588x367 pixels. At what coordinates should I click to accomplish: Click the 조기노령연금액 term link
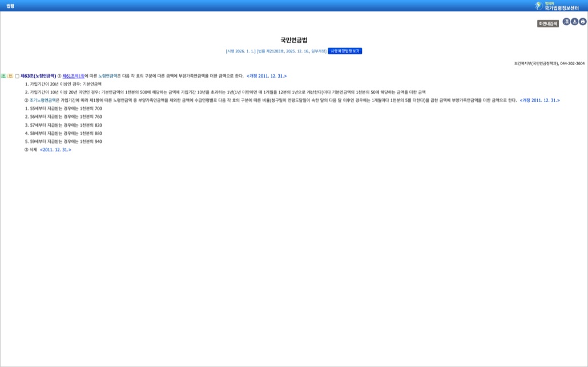(43, 100)
